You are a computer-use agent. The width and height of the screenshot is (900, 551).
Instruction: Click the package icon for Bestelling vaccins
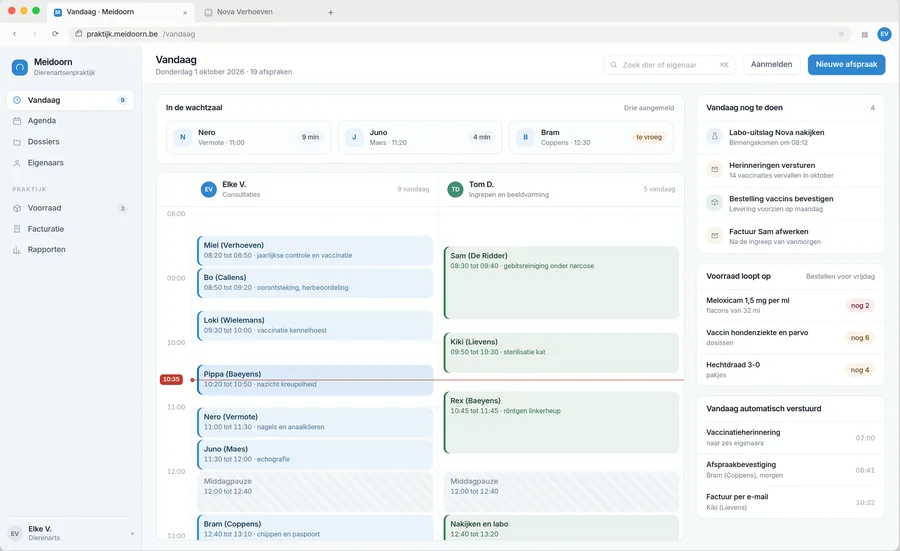(715, 203)
